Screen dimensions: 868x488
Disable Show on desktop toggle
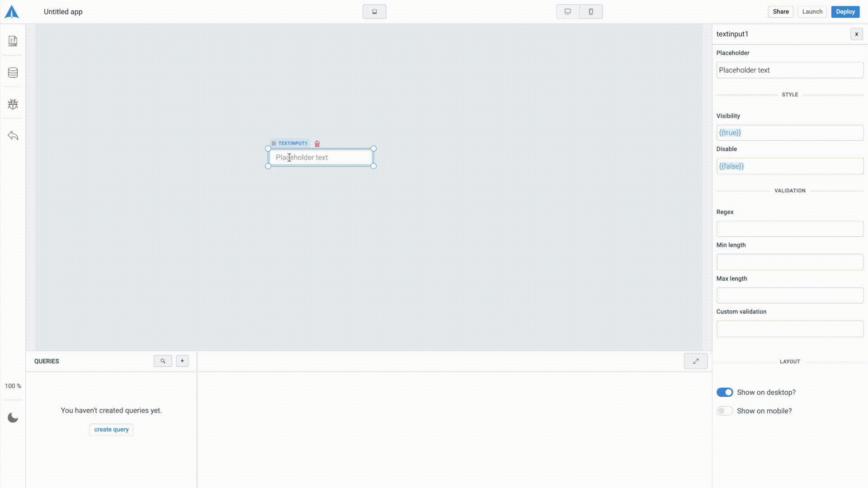tap(725, 392)
